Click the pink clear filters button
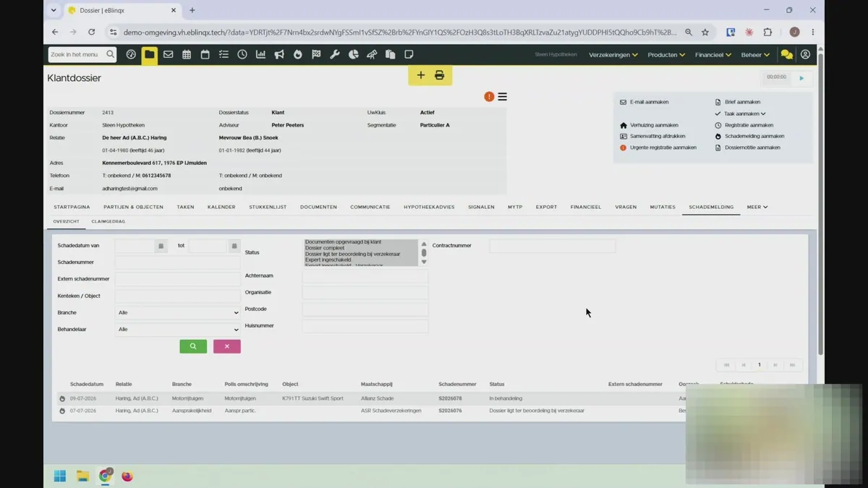The image size is (868, 488). pyautogui.click(x=226, y=346)
